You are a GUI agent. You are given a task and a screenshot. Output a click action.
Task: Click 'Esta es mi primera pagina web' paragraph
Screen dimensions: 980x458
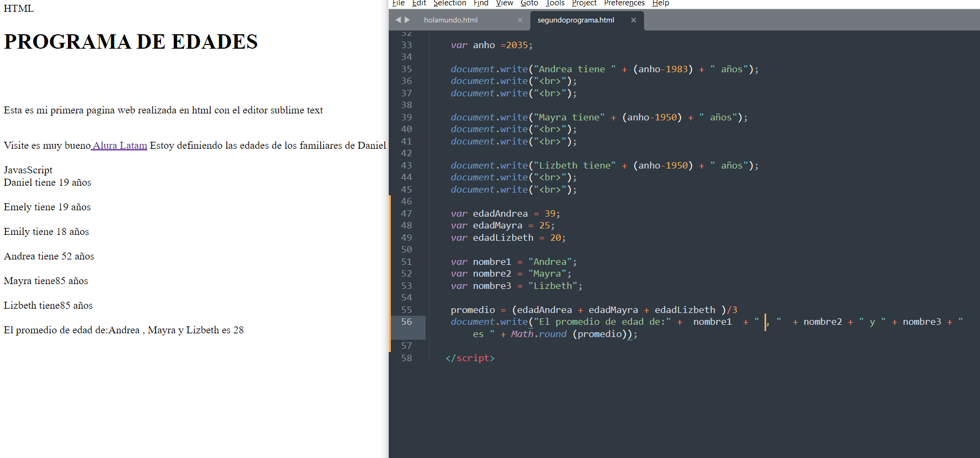click(x=163, y=110)
